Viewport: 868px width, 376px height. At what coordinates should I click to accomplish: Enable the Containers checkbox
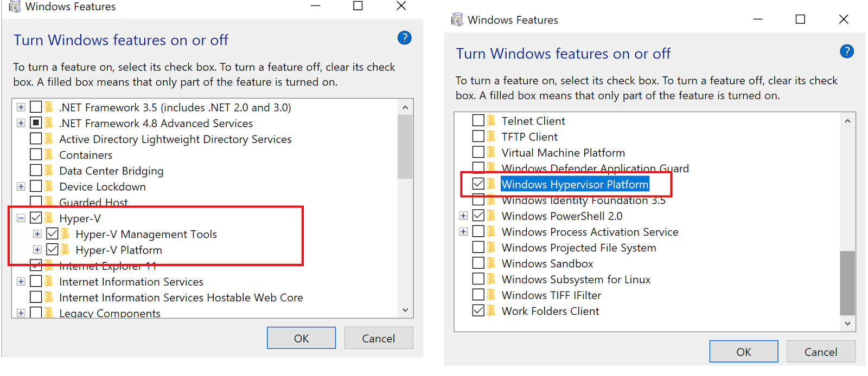36,154
